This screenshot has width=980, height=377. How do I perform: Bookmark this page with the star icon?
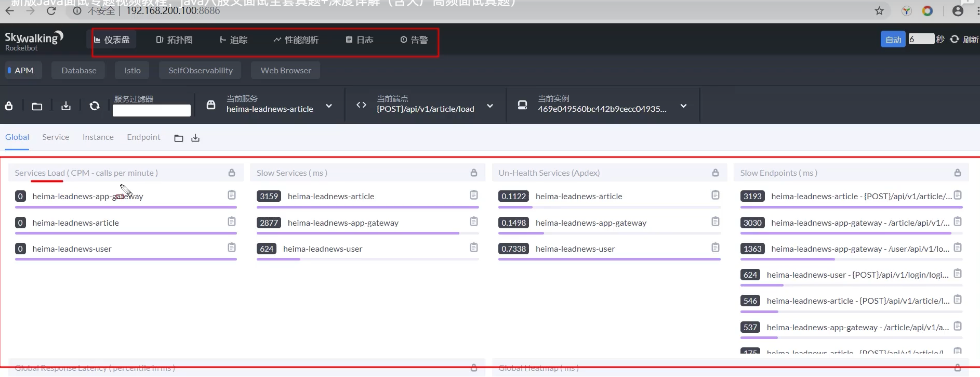tap(879, 11)
